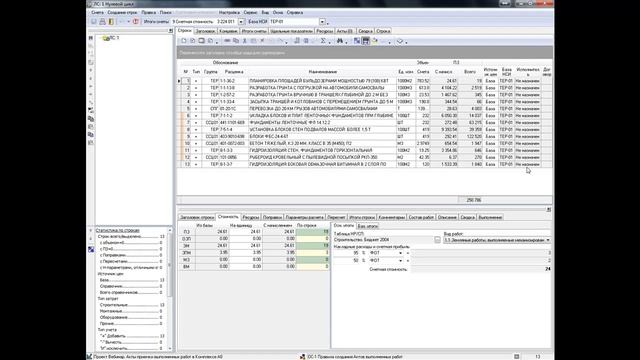The height and width of the screenshot is (360, 640).
Task: Click the blue grid icon left of highlighted icon
Action: (357, 41)
